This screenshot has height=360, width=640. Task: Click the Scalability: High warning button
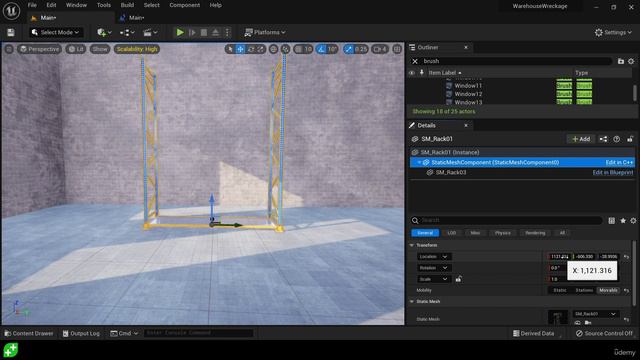tap(137, 49)
